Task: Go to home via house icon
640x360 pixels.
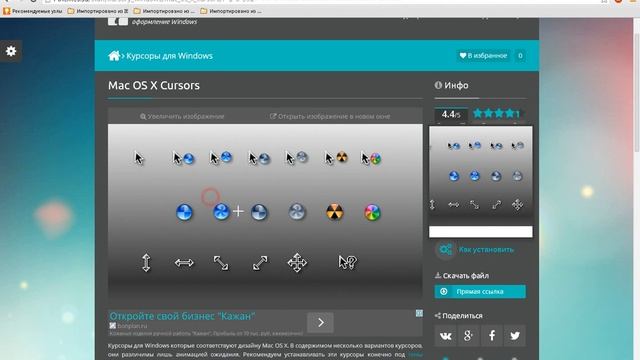Action: (x=114, y=56)
